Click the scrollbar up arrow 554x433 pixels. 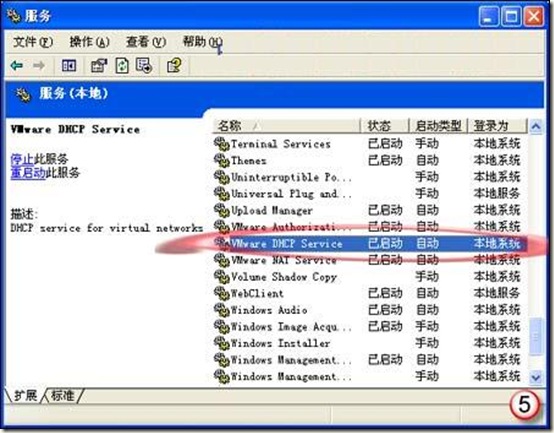click(x=536, y=126)
